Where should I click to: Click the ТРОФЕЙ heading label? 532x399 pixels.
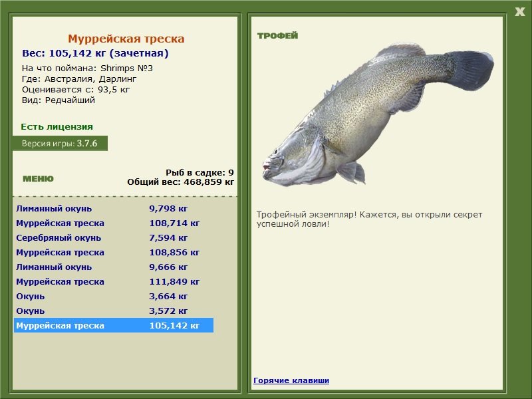(x=277, y=36)
